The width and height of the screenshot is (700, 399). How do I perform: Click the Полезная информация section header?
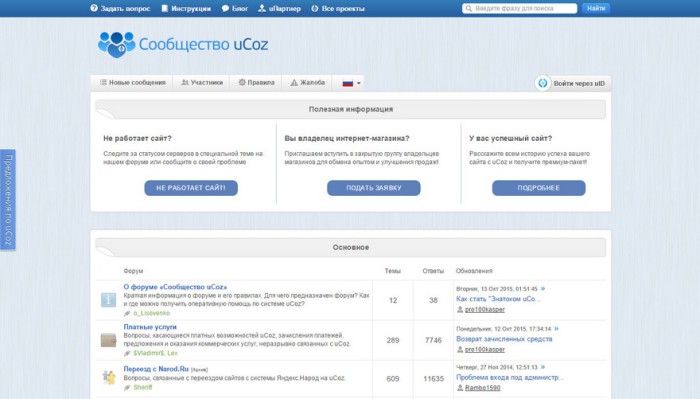(351, 109)
